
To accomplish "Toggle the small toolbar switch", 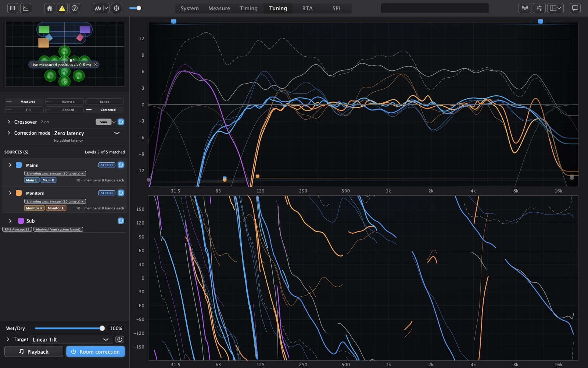I will coord(136,8).
